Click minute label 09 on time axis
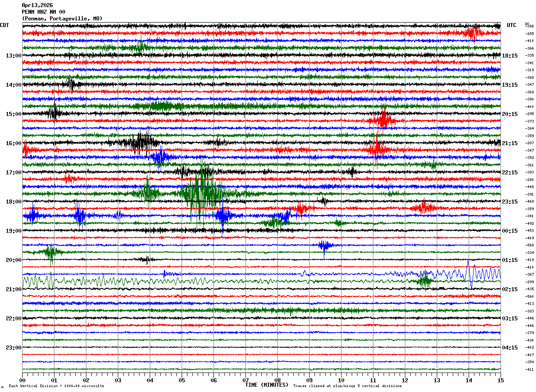536x392 pixels. [309, 380]
